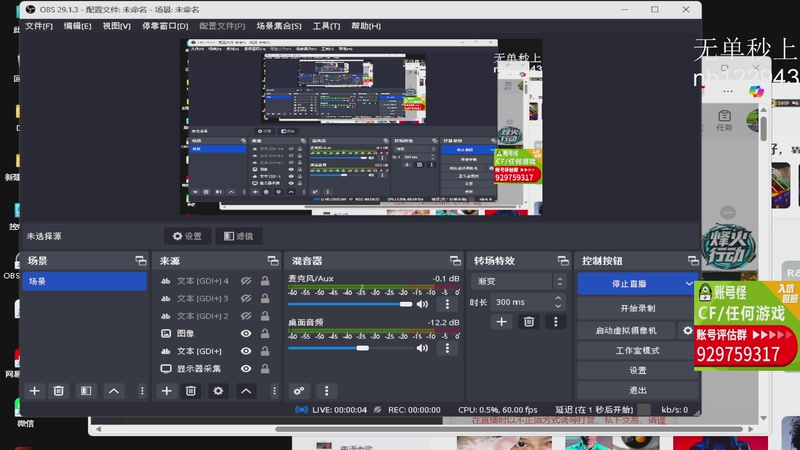Viewport: 800px width, 450px height.
Task: Add a new source with plus icon
Action: click(x=166, y=391)
